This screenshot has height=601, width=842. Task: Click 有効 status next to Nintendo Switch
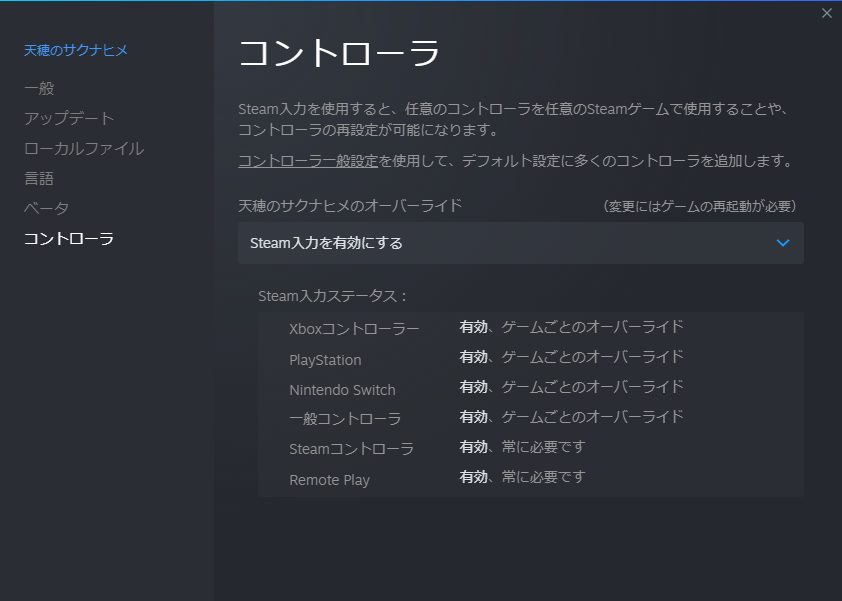[x=474, y=387]
